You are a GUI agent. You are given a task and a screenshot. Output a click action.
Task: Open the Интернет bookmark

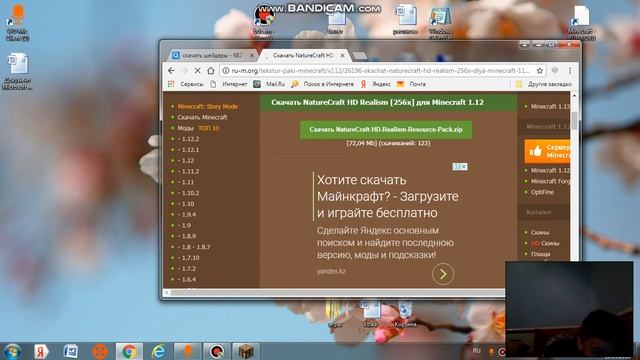click(x=229, y=84)
